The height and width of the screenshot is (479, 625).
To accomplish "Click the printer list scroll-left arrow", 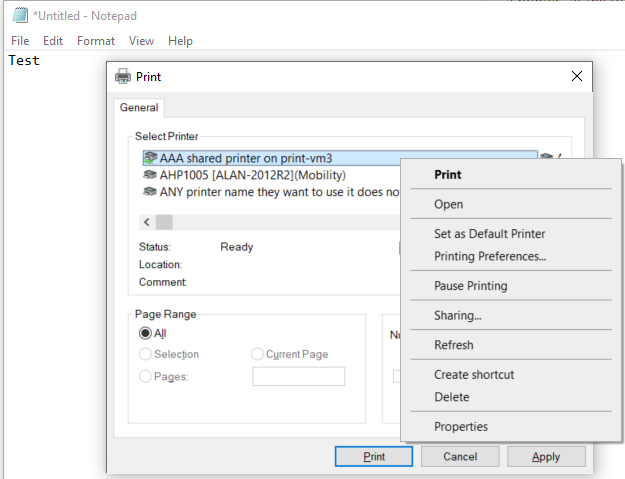I will tap(147, 222).
